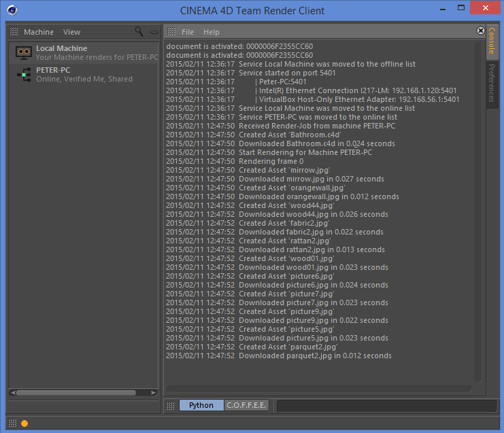Click the status bar grip handle icon
The height and width of the screenshot is (433, 504).
12,423
